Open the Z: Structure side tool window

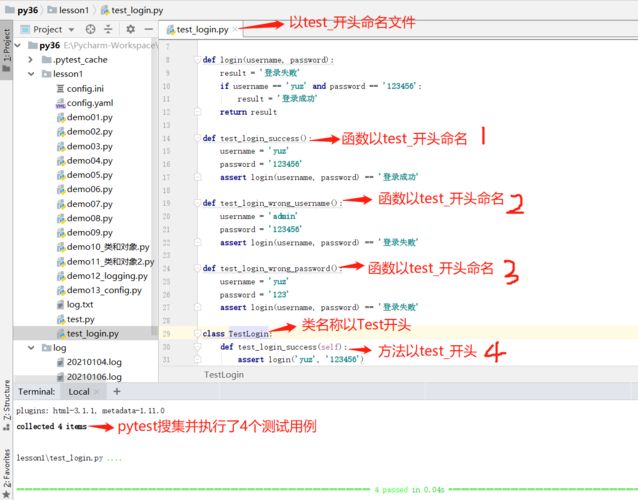[7, 405]
